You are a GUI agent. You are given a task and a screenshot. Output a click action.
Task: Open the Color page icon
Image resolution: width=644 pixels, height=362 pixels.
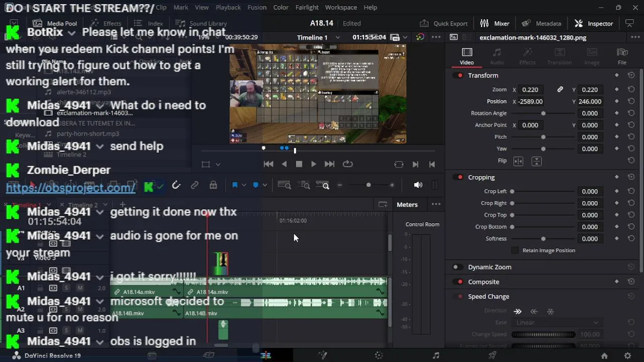point(379,355)
